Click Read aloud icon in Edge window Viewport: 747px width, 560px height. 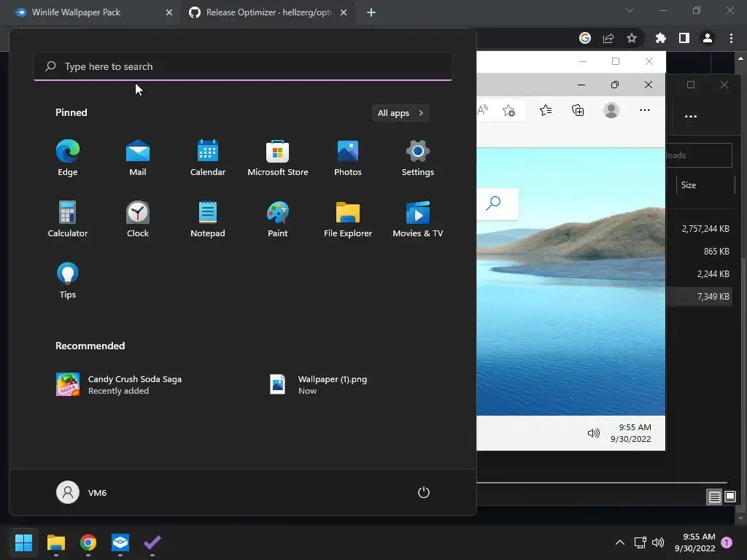[483, 111]
